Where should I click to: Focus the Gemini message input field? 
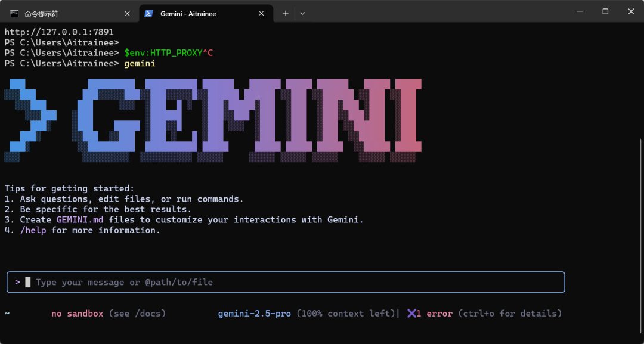point(286,282)
